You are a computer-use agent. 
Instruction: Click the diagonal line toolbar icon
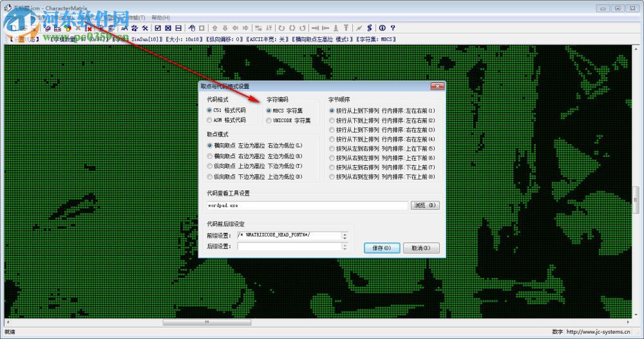click(x=359, y=28)
